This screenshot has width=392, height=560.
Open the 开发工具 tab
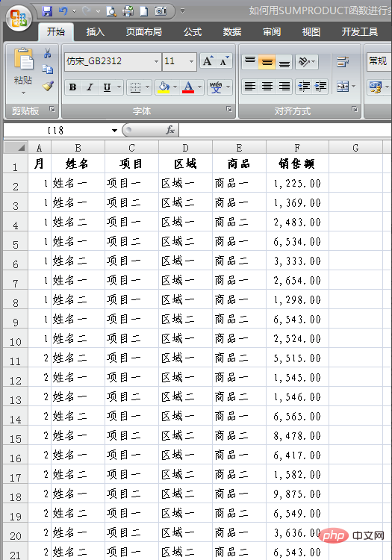point(360,32)
